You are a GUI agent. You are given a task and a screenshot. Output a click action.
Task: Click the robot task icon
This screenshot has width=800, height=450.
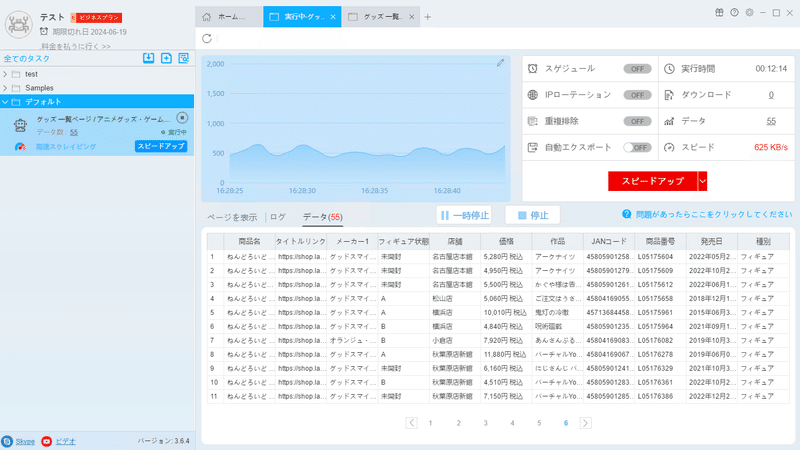(x=20, y=125)
